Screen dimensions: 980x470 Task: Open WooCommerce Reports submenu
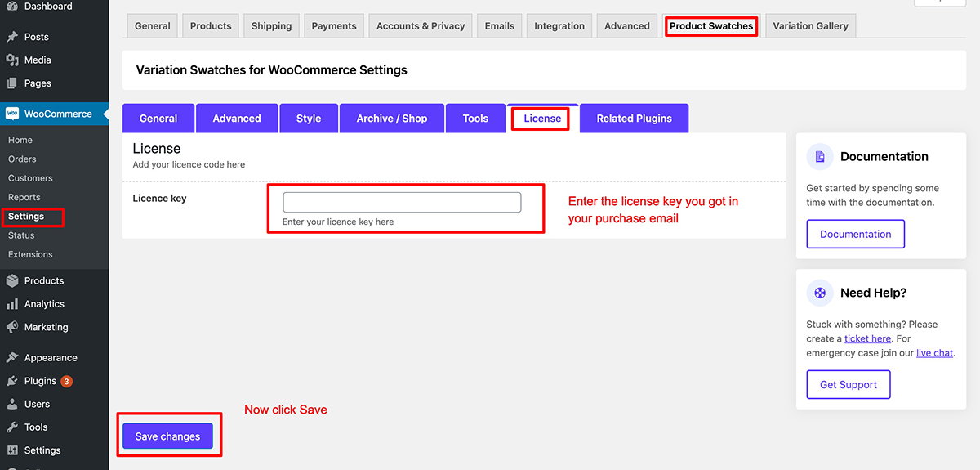pyautogui.click(x=24, y=197)
